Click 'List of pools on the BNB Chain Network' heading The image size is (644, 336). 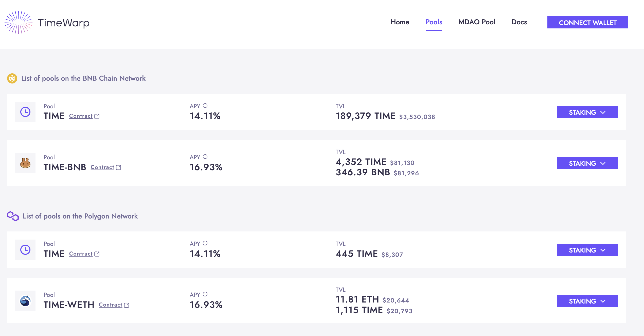(83, 78)
